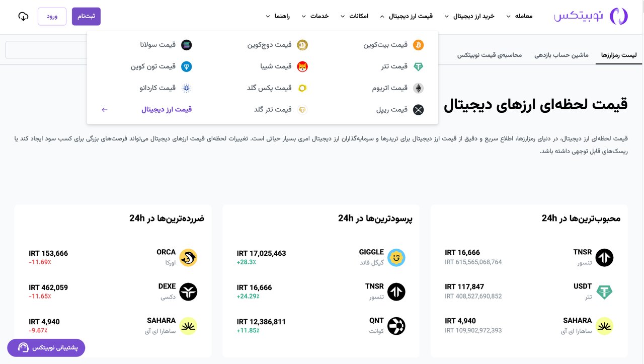
Task: Click the ورود login button
Action: (52, 16)
